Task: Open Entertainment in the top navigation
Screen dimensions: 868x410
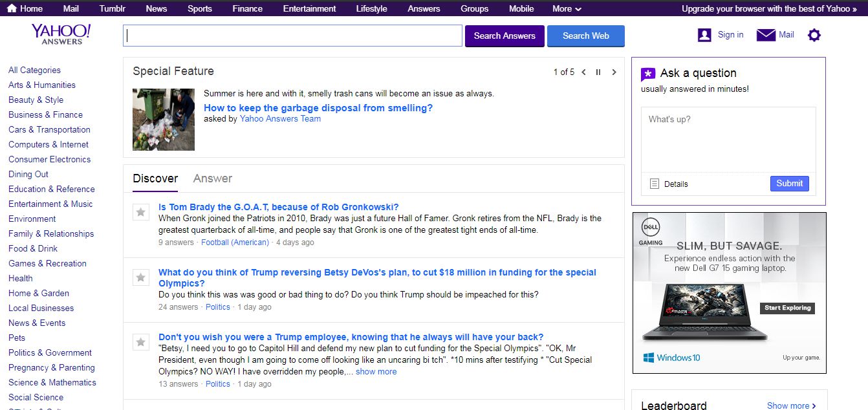Action: pos(309,8)
